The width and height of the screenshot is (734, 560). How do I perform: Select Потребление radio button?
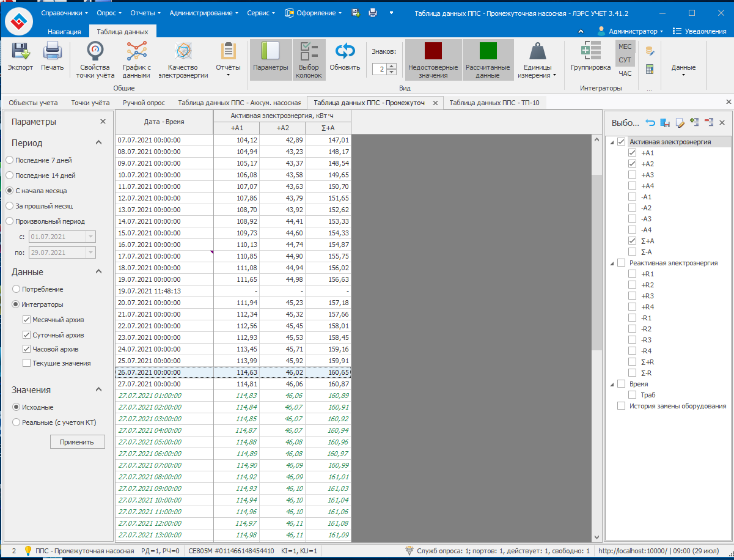tap(16, 289)
